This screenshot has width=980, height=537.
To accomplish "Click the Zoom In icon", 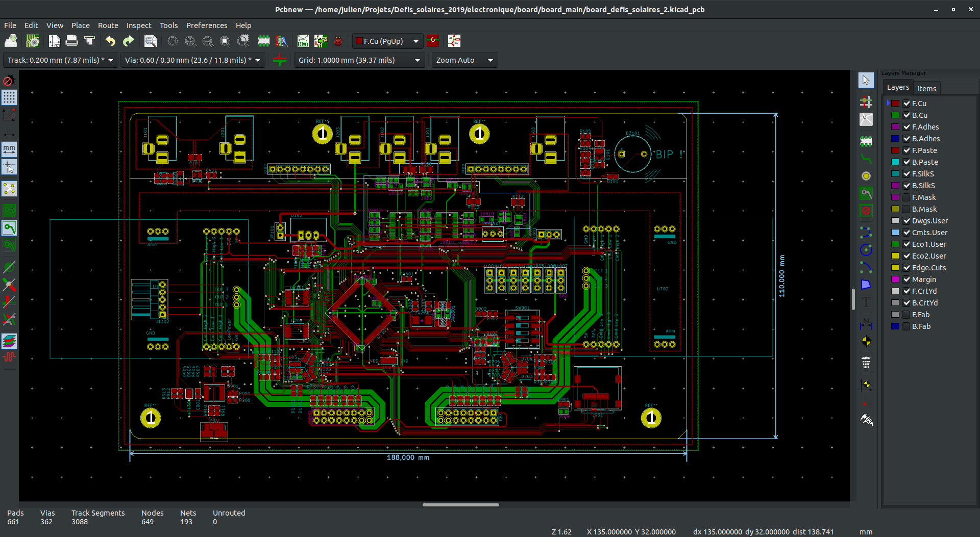I will click(190, 41).
